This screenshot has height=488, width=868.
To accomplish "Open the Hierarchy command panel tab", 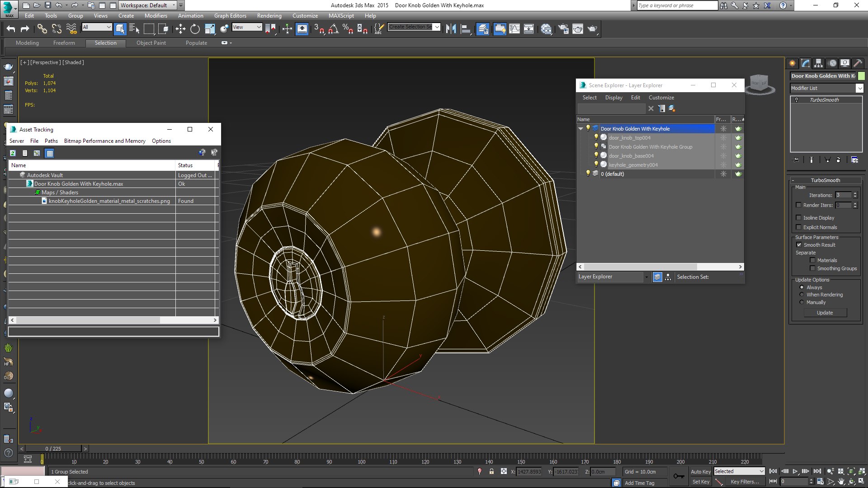I will 819,63.
